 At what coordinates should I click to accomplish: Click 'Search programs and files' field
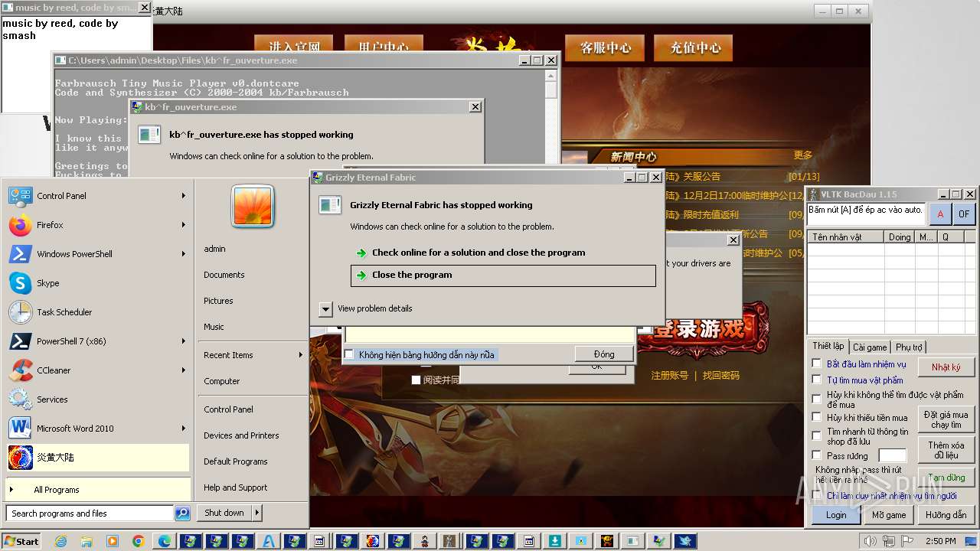90,514
